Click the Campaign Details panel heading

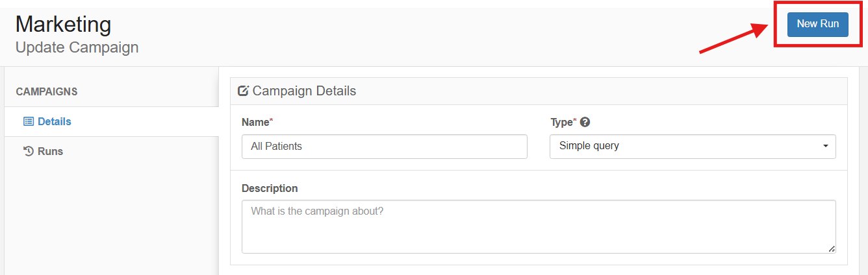coord(304,91)
